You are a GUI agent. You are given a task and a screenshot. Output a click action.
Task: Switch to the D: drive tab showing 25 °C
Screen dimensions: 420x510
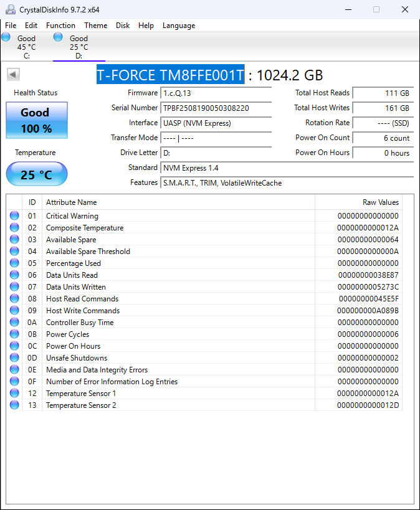(x=79, y=47)
